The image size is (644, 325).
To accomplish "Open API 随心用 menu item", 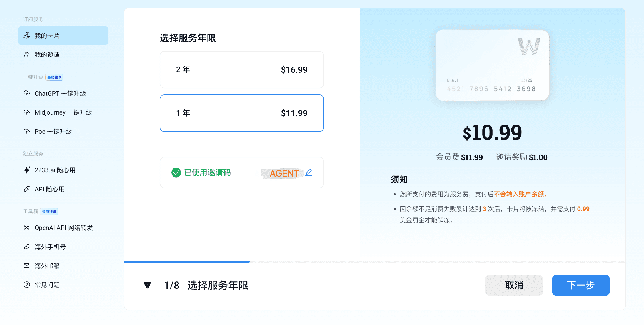I will click(63, 189).
